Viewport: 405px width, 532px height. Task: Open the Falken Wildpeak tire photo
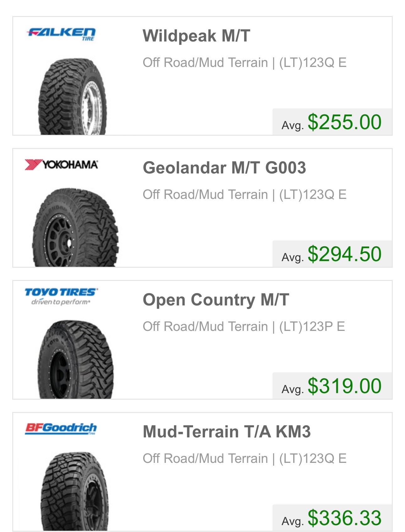click(73, 97)
